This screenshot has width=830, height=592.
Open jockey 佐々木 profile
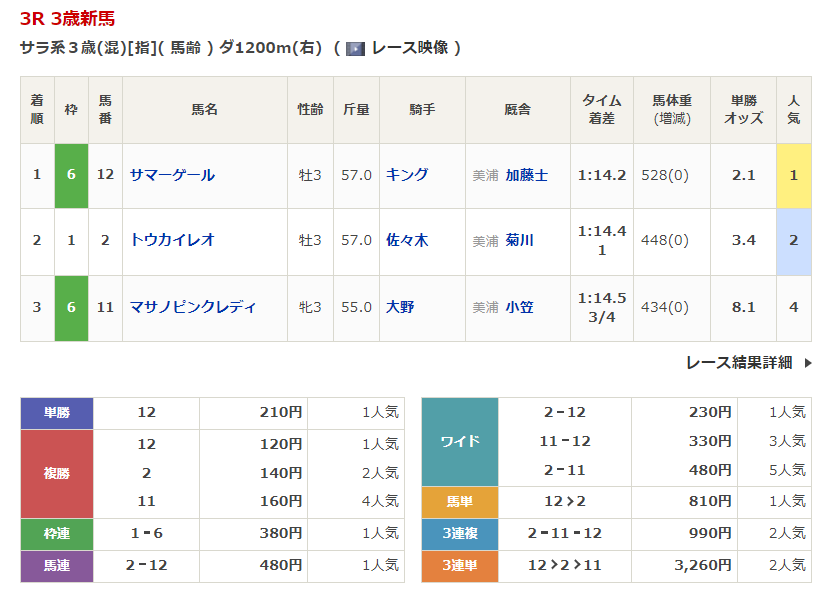(x=407, y=240)
